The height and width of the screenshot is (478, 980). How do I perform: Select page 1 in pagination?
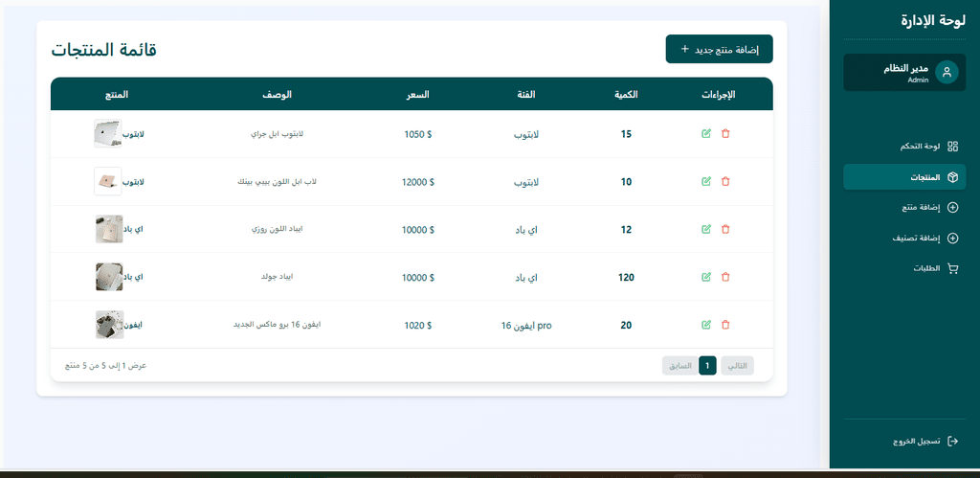click(707, 365)
